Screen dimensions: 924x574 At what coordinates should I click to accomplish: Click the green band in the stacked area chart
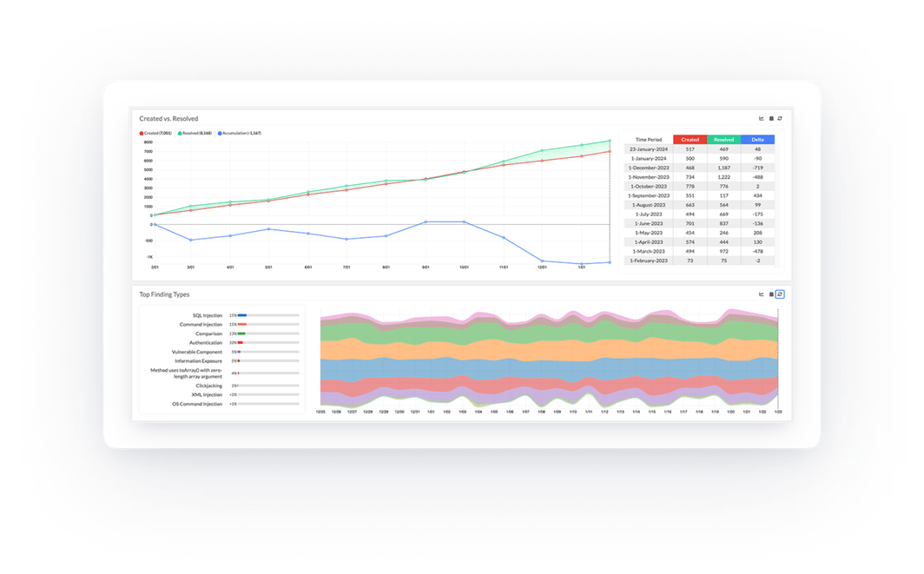pyautogui.click(x=548, y=331)
